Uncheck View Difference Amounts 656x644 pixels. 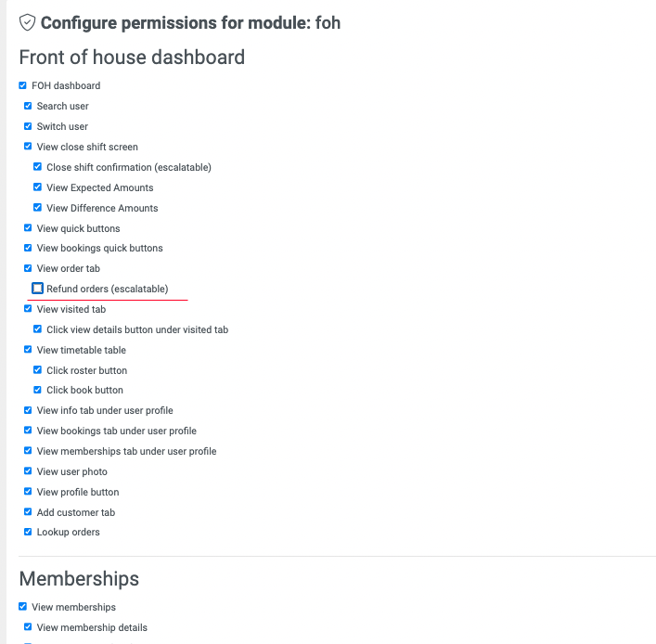click(x=37, y=207)
